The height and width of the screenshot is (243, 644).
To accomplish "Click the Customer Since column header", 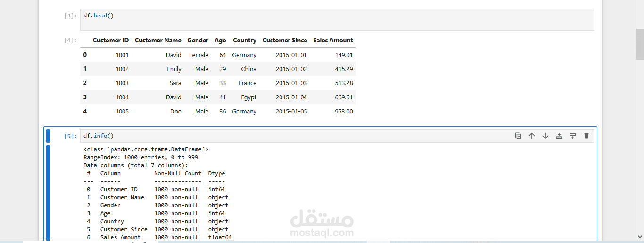I will 285,40.
